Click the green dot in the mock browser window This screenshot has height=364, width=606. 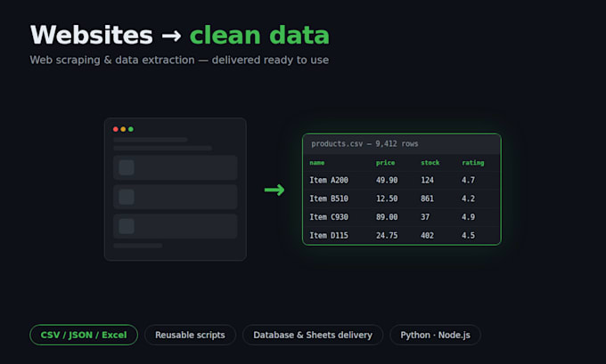pyautogui.click(x=131, y=129)
